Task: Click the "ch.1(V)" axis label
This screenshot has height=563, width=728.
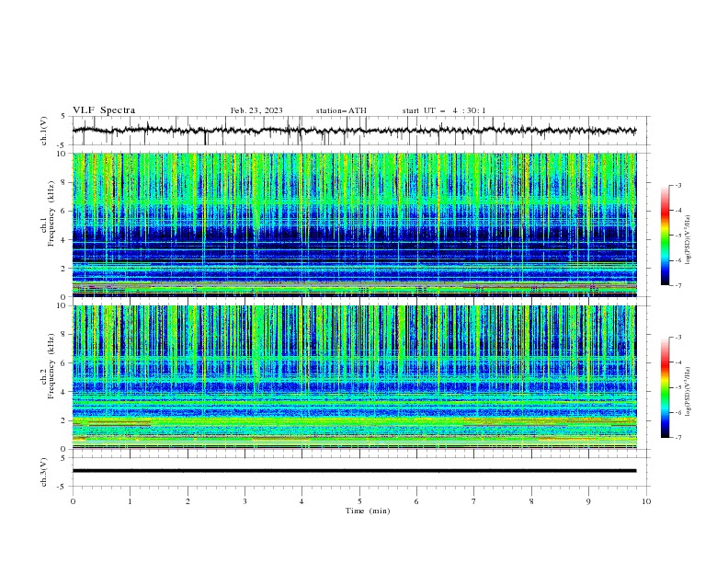Action: tap(44, 131)
